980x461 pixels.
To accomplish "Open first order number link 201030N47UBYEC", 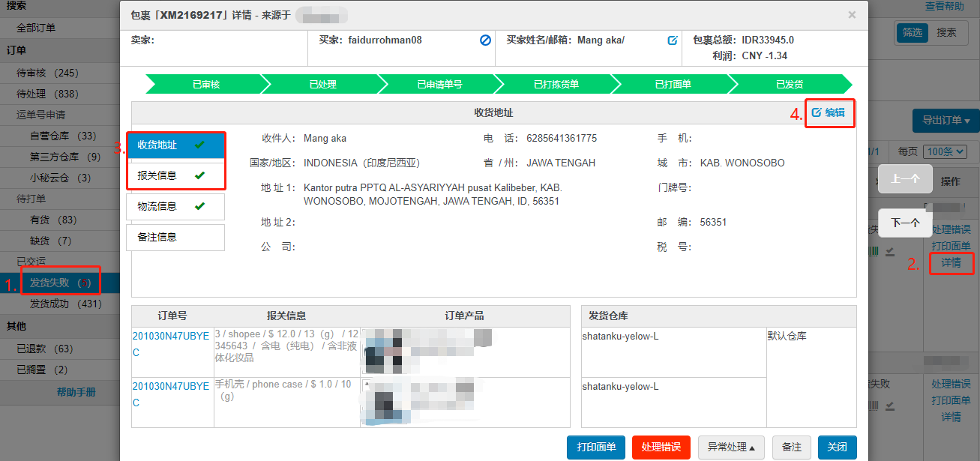I will (x=171, y=344).
